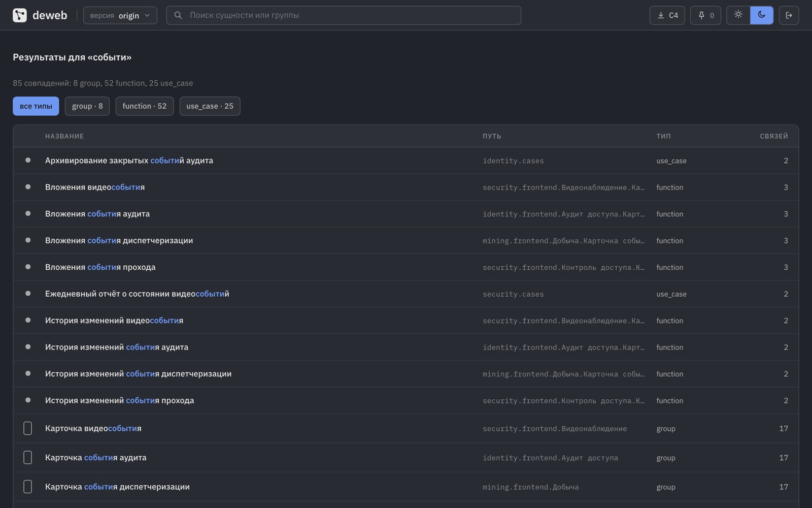Viewport: 812px width, 508px height.
Task: Focus the entity or group search field
Action: [344, 15]
